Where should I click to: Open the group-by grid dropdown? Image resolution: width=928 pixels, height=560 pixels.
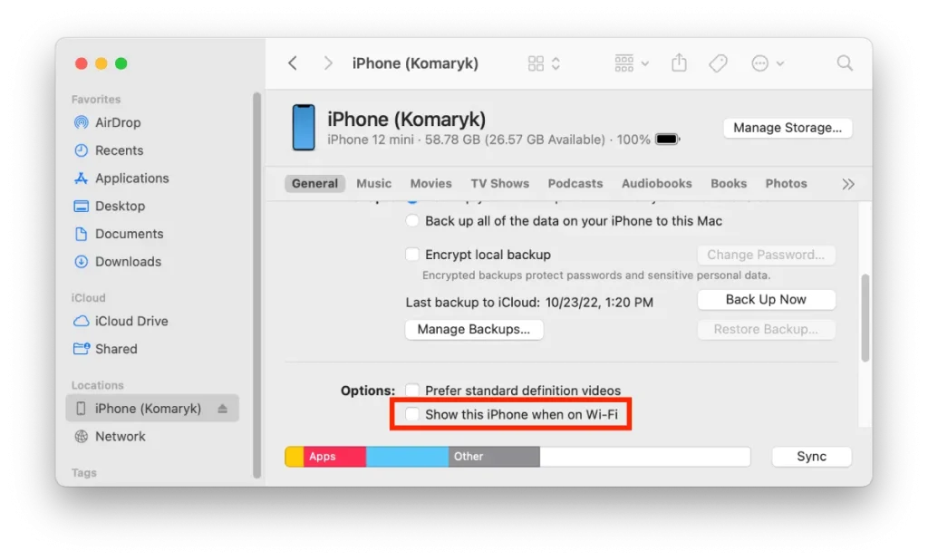[632, 63]
